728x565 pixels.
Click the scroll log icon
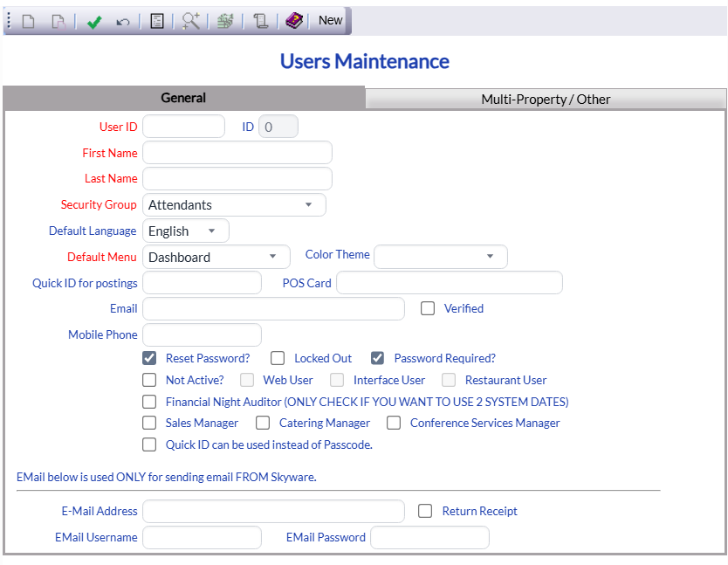[260, 21]
